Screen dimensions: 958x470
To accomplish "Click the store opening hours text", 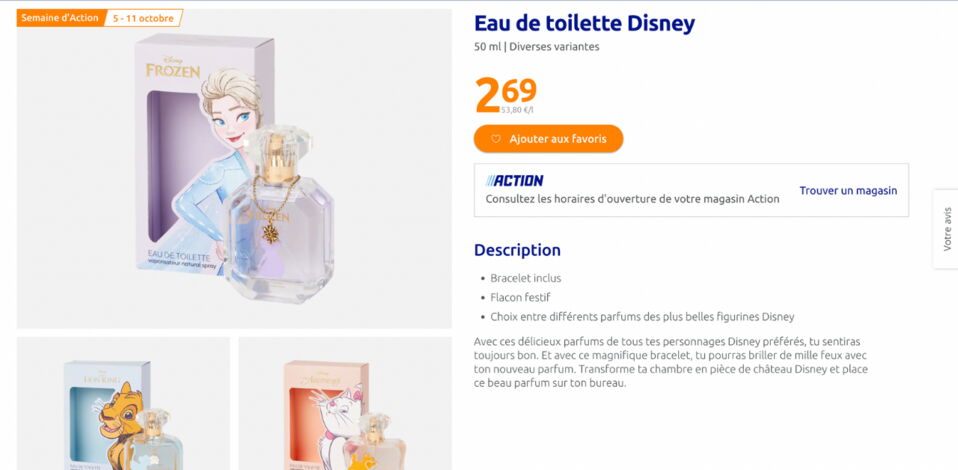I will [632, 199].
